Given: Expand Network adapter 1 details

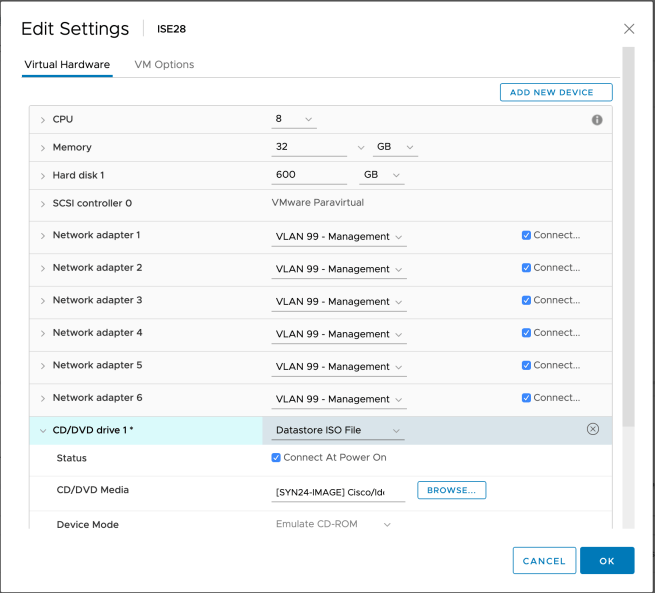Looking at the screenshot, I should pos(43,236).
